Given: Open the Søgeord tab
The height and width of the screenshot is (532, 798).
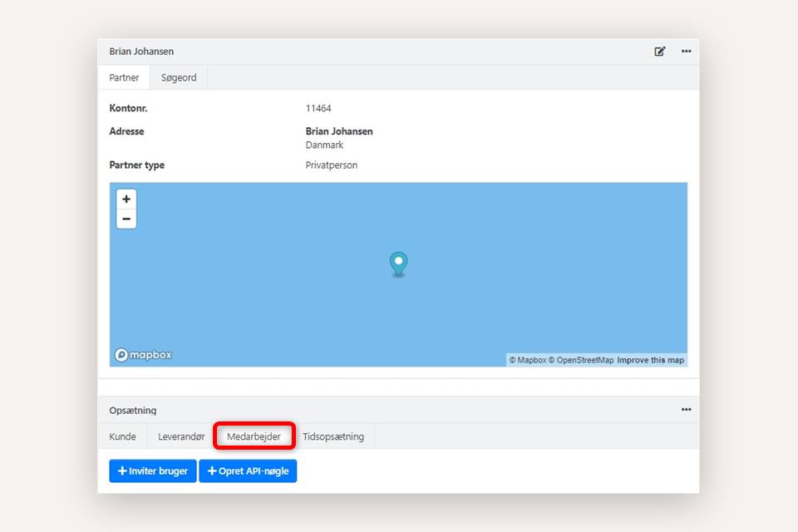Looking at the screenshot, I should click(x=179, y=77).
